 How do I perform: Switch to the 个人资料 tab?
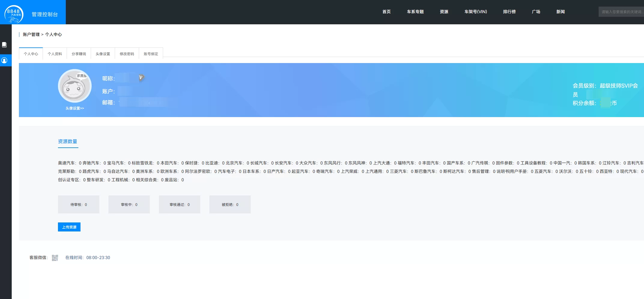55,54
